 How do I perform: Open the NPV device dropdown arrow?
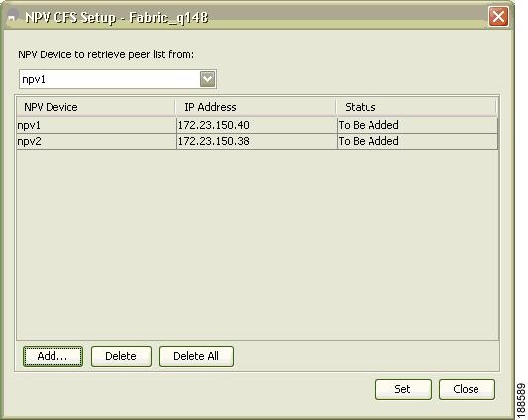(x=207, y=79)
